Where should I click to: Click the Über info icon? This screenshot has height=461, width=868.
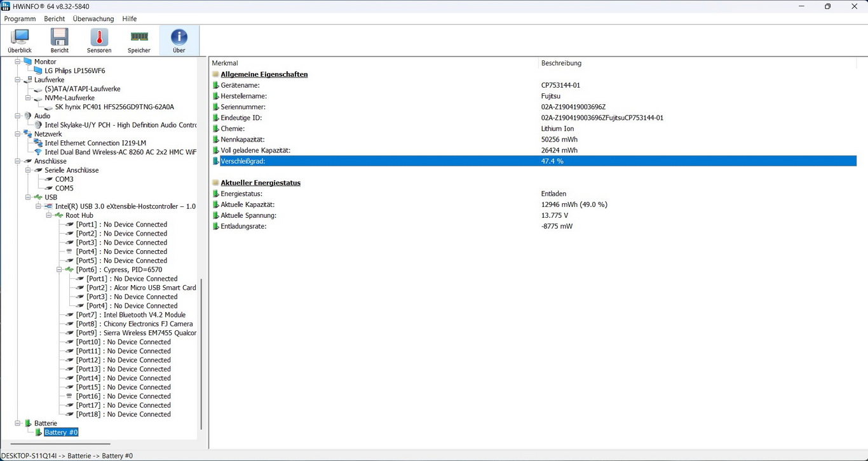click(x=179, y=41)
